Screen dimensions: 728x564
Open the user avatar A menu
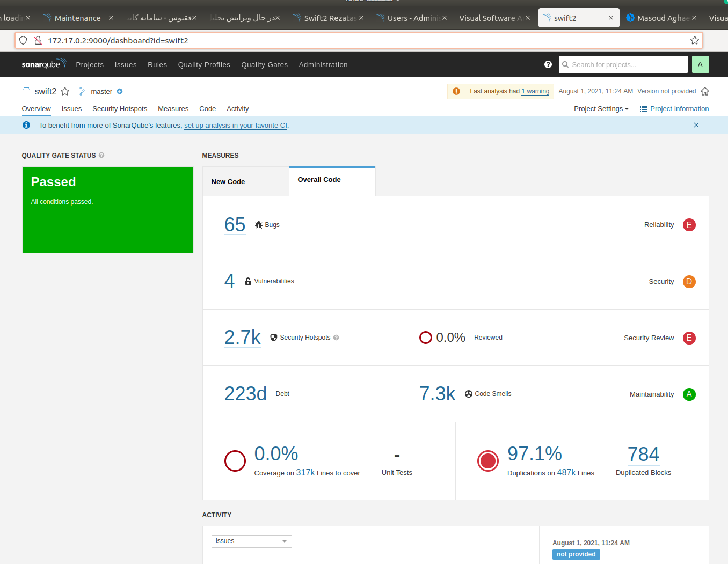pos(700,64)
